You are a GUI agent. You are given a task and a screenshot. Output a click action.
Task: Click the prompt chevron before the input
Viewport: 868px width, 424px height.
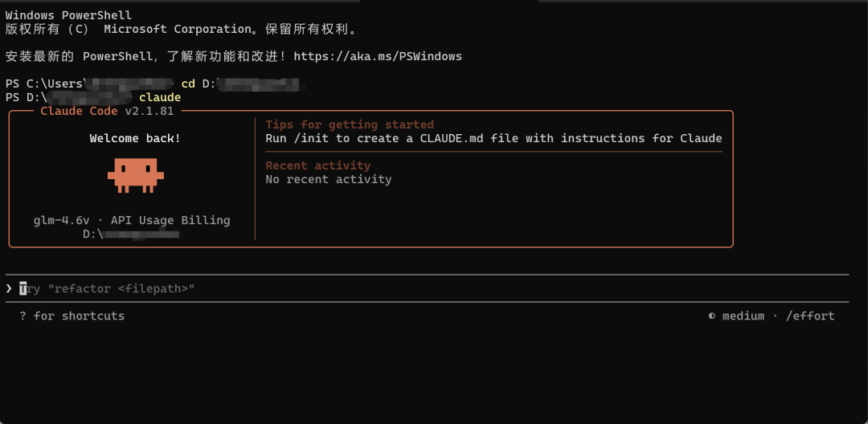pyautogui.click(x=9, y=288)
